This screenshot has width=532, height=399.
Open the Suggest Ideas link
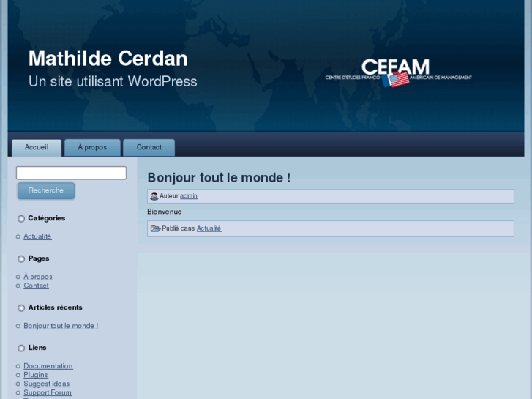point(47,384)
